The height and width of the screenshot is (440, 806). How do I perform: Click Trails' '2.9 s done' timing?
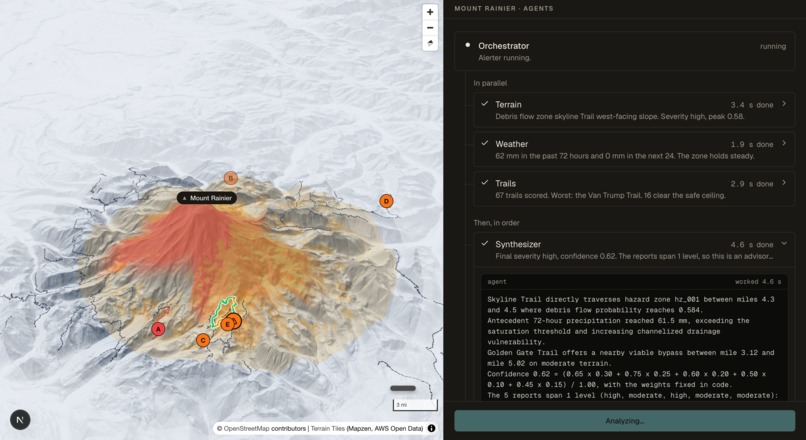752,184
